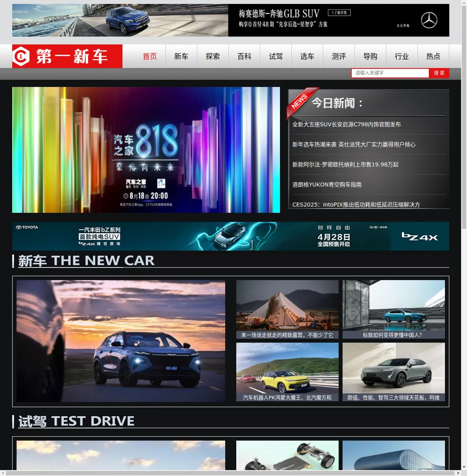Open the 新车 navigation tab
Image resolution: width=467 pixels, height=476 pixels.
pos(181,56)
